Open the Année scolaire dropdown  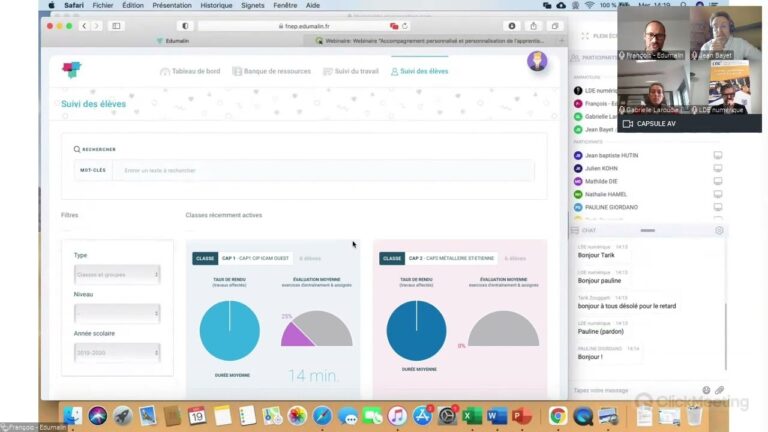point(116,352)
